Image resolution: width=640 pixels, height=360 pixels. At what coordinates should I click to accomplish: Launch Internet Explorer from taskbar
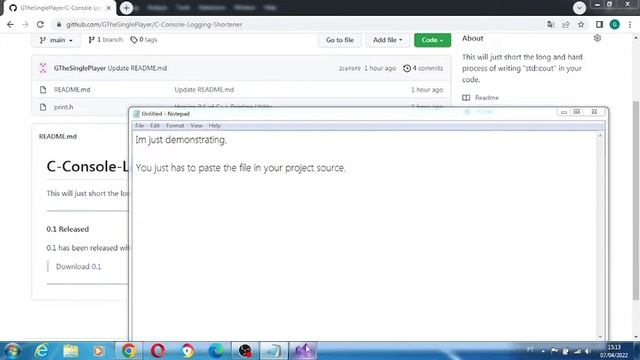41,351
